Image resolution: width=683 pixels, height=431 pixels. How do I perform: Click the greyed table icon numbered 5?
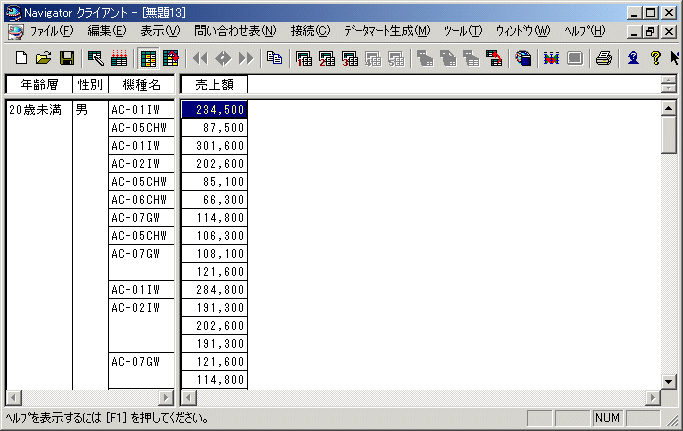[x=396, y=58]
